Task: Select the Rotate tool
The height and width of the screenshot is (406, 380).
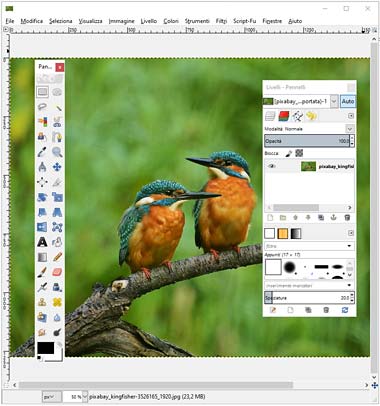Action: 42,197
